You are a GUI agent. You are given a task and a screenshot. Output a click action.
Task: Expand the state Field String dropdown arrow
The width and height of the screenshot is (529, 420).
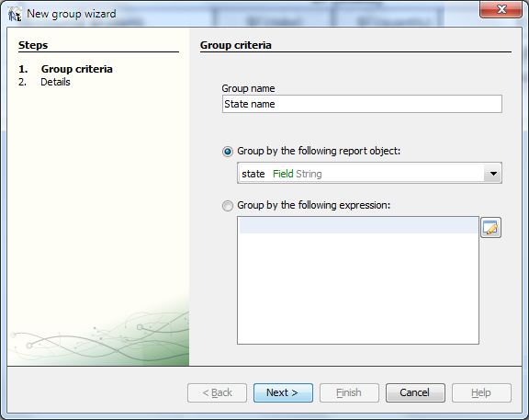[x=493, y=174]
